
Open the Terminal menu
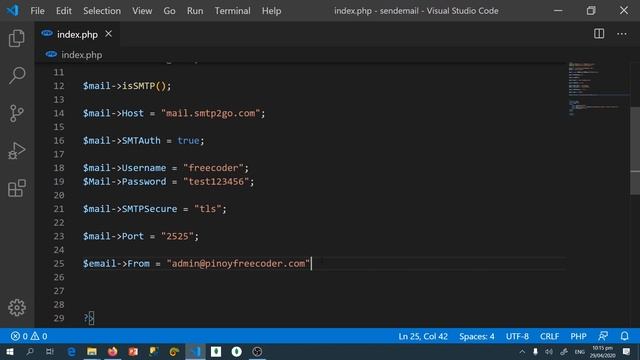232,11
